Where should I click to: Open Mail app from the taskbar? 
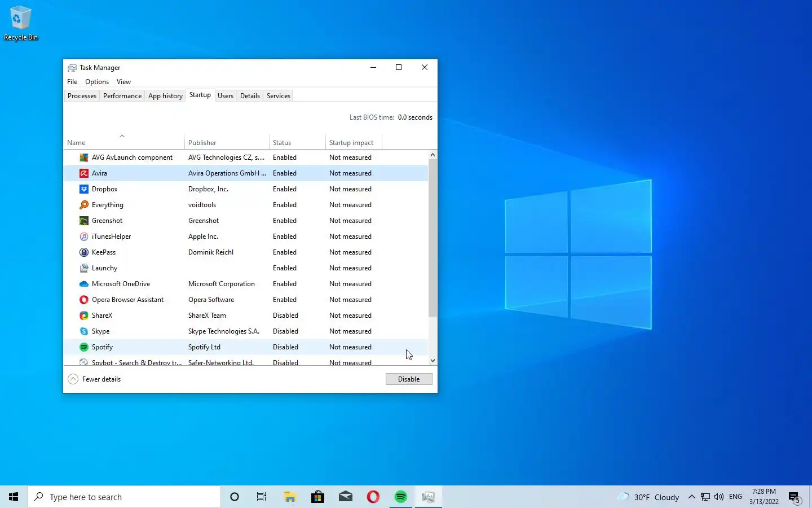345,497
